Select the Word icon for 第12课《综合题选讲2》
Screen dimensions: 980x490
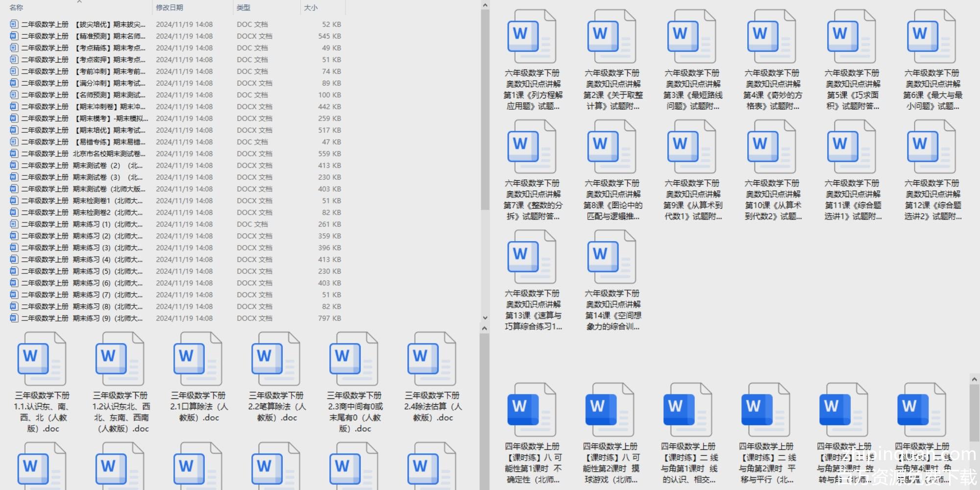931,147
